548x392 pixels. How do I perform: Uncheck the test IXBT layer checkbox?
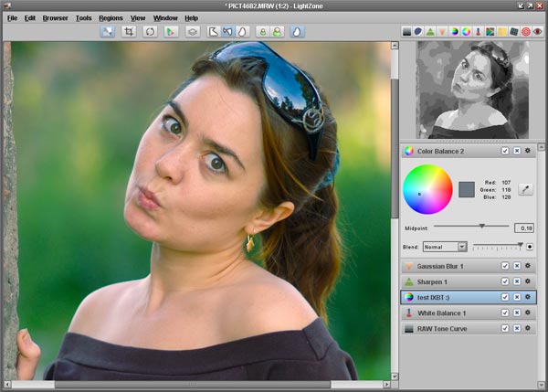click(505, 297)
